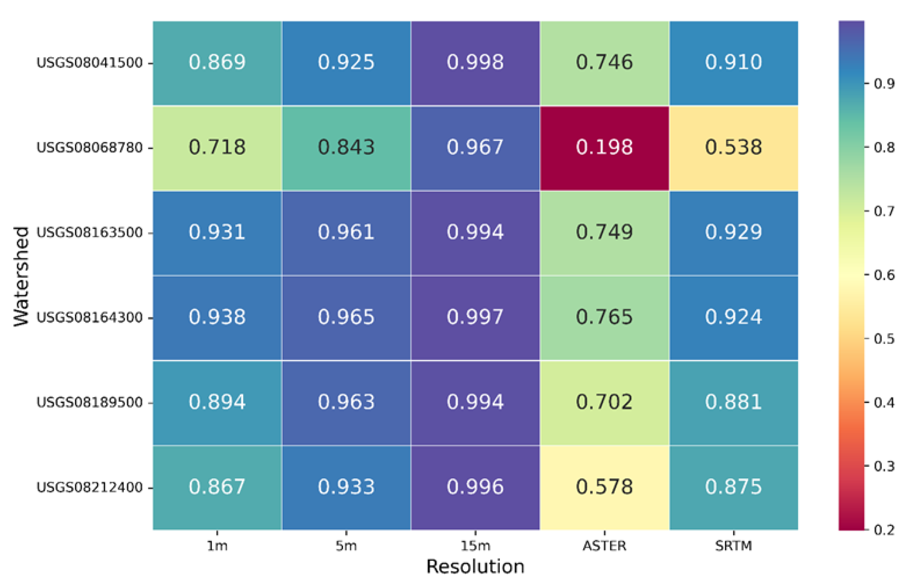This screenshot has height=588, width=907.
Task: Click the 0.5 tick on the colorbar
Action: (884, 339)
